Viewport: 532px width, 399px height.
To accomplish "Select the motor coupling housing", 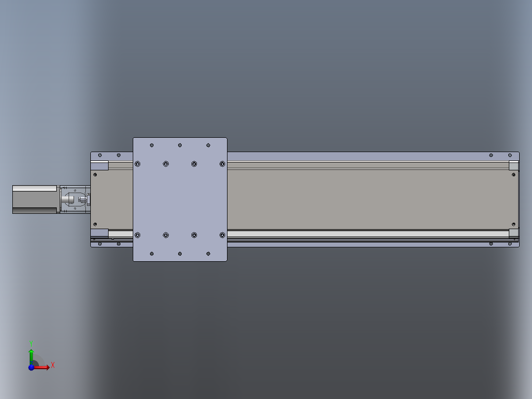I will click(75, 199).
